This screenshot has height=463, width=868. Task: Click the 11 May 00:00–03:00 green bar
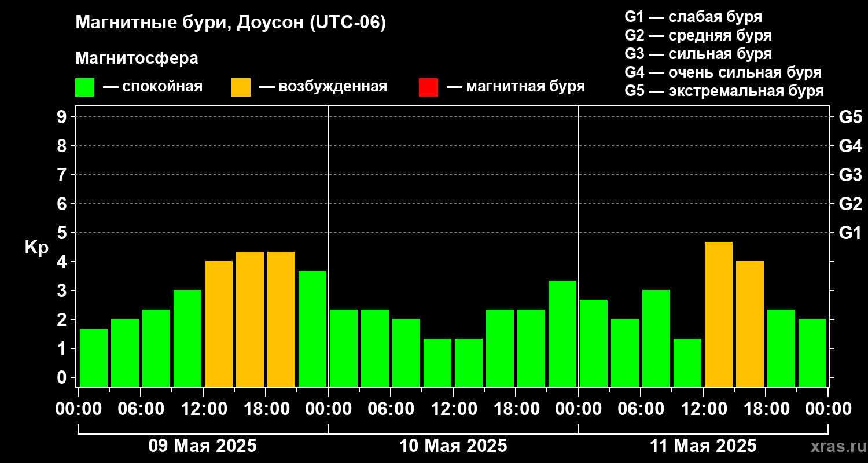[x=594, y=343]
